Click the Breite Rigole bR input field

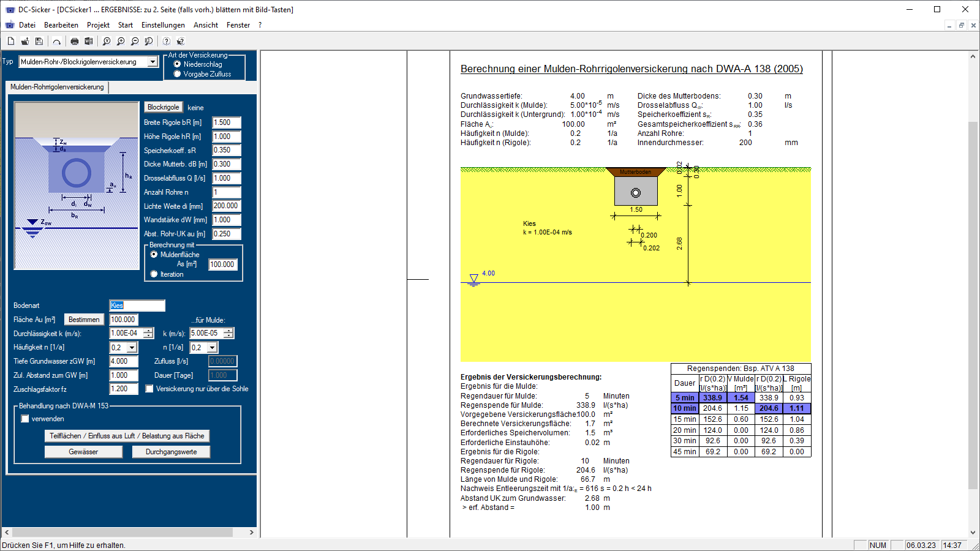click(226, 122)
